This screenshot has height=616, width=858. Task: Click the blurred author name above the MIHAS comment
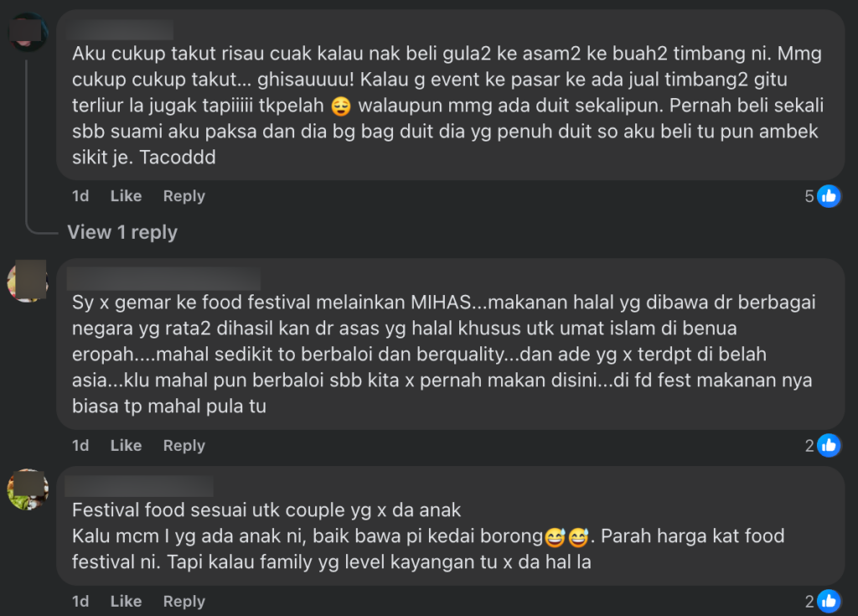click(163, 279)
